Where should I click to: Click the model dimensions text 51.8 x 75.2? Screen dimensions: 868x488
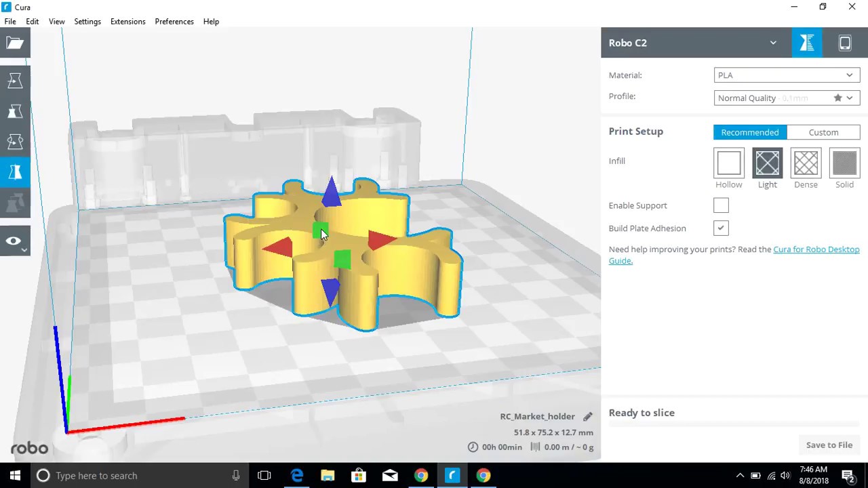[553, 432]
